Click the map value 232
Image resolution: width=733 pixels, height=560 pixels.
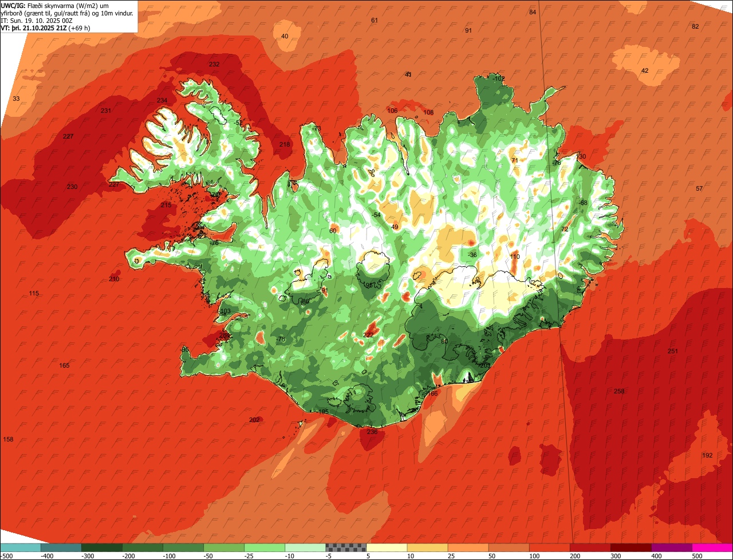(x=214, y=64)
